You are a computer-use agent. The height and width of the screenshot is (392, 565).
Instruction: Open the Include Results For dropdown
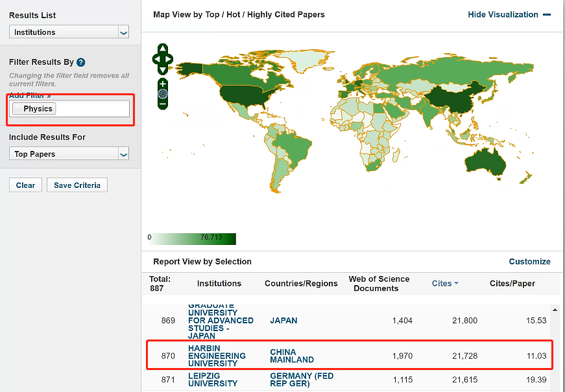tap(69, 154)
